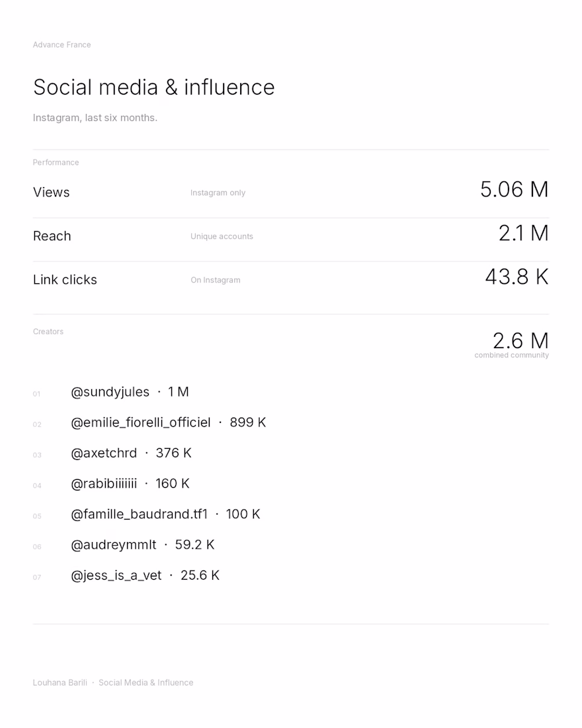Image resolution: width=582 pixels, height=728 pixels.
Task: Click the @audreymmlt creator handle
Action: [114, 545]
